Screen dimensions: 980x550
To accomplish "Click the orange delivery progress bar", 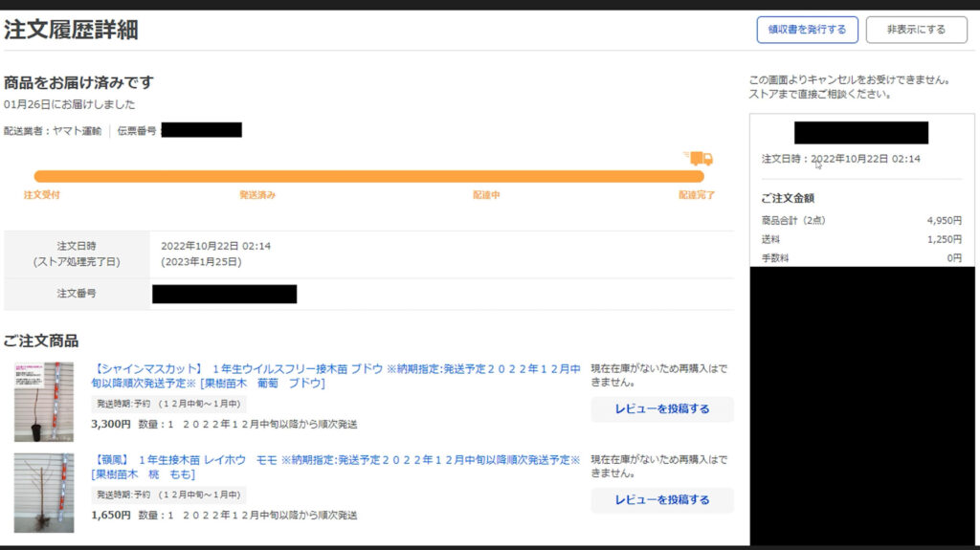I will [x=368, y=176].
